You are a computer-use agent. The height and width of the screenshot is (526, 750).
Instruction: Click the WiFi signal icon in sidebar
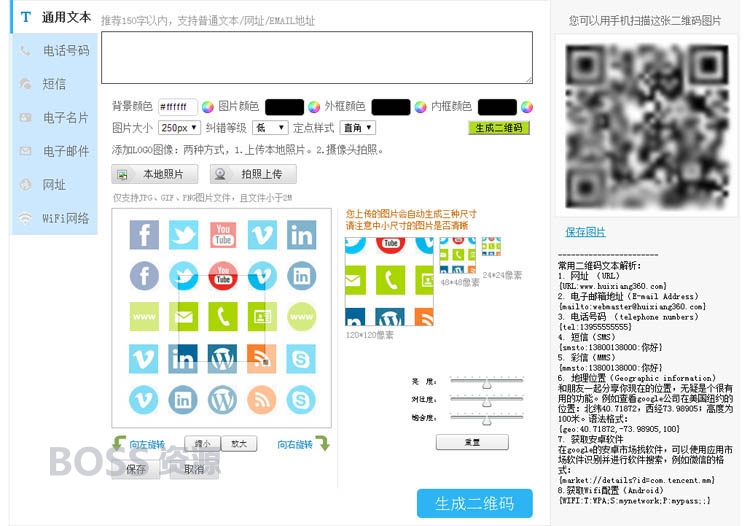tap(25, 219)
